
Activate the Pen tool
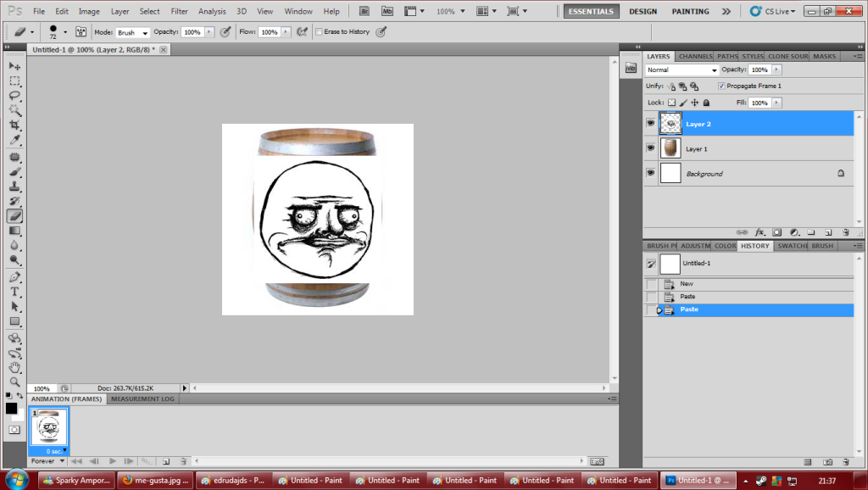pos(14,277)
